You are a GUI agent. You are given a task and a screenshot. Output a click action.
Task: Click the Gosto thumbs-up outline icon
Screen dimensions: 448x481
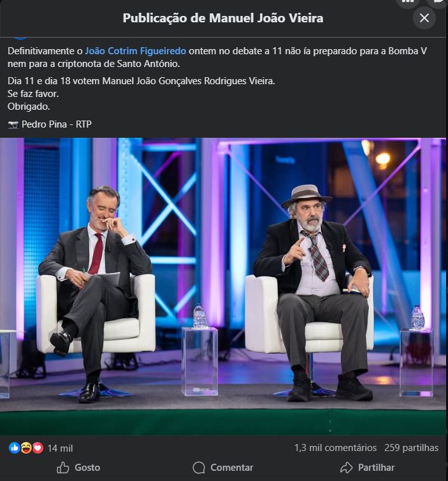[63, 468]
